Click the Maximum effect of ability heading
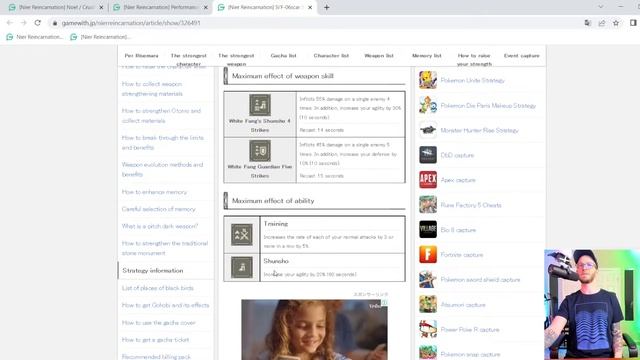 pos(273,201)
